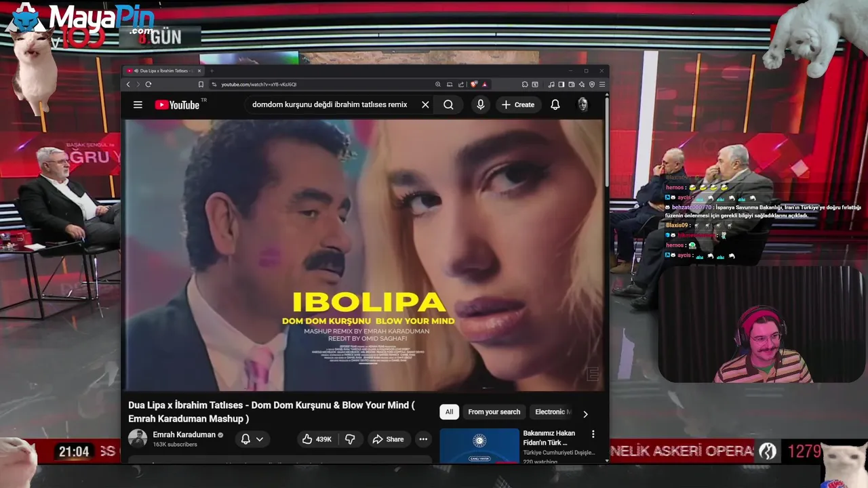Image resolution: width=868 pixels, height=488 pixels.
Task: Open subscription notification bell dropdown
Action: point(252,439)
